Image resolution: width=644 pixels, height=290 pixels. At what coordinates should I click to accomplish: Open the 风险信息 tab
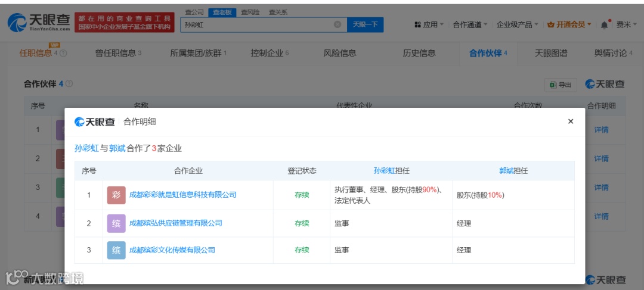pyautogui.click(x=340, y=53)
